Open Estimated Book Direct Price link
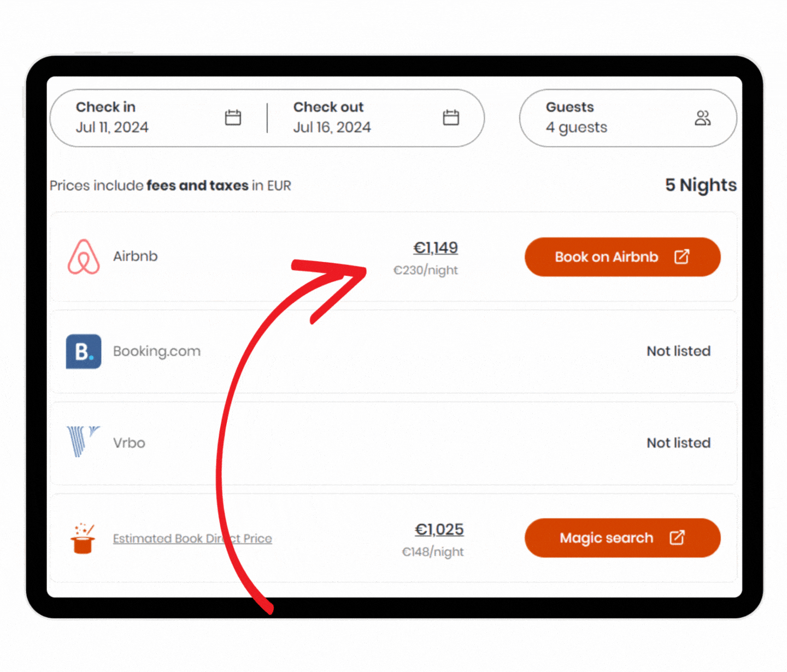 (x=192, y=539)
